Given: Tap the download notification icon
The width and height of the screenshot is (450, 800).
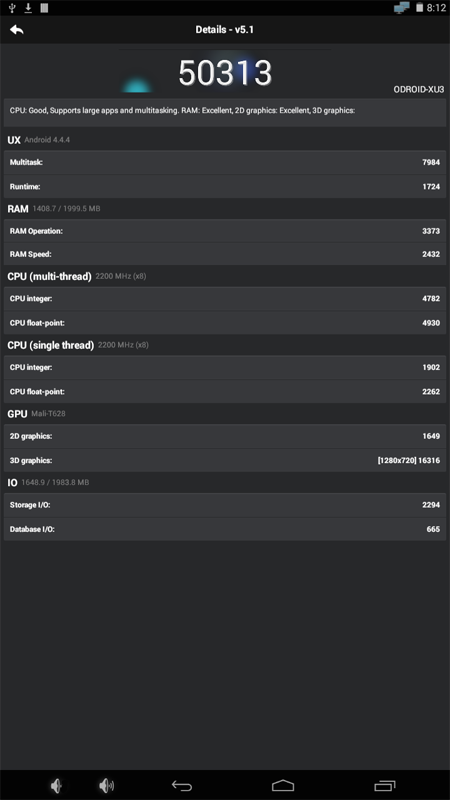Looking at the screenshot, I should 28,8.
